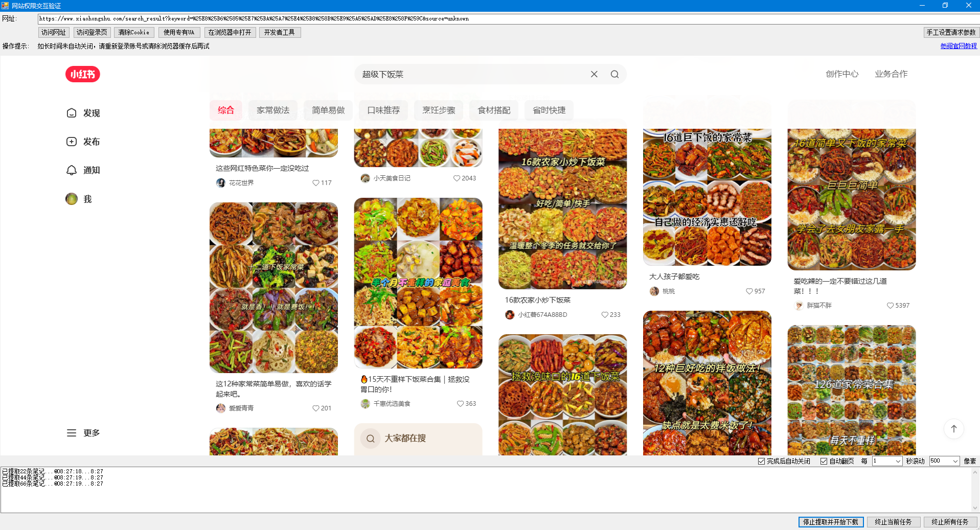Open the 发布 sidebar item
Screen dimensions: 980x530
[83, 142]
